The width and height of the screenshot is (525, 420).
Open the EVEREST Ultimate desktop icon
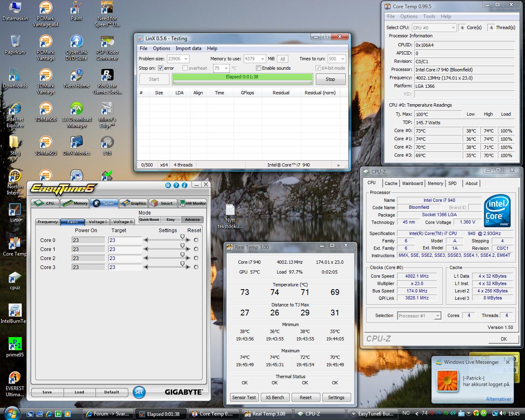click(x=15, y=384)
